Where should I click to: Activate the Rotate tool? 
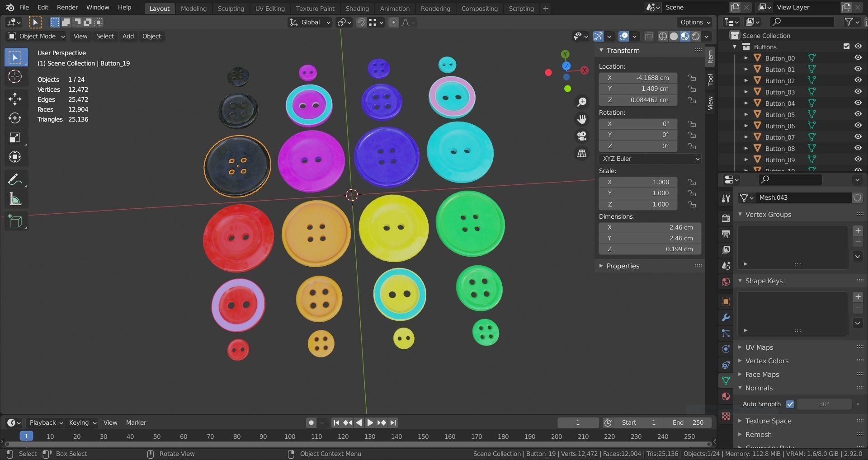(15, 118)
